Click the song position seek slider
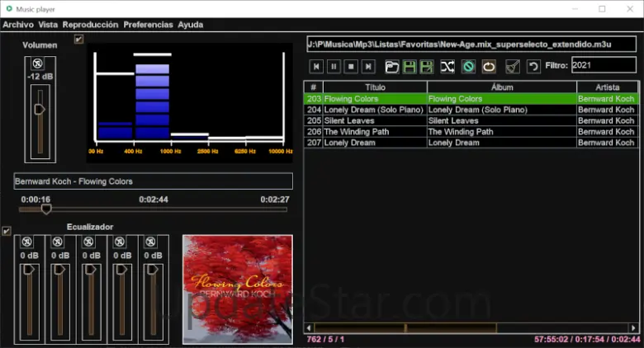Image resolution: width=644 pixels, height=348 pixels. (x=154, y=209)
